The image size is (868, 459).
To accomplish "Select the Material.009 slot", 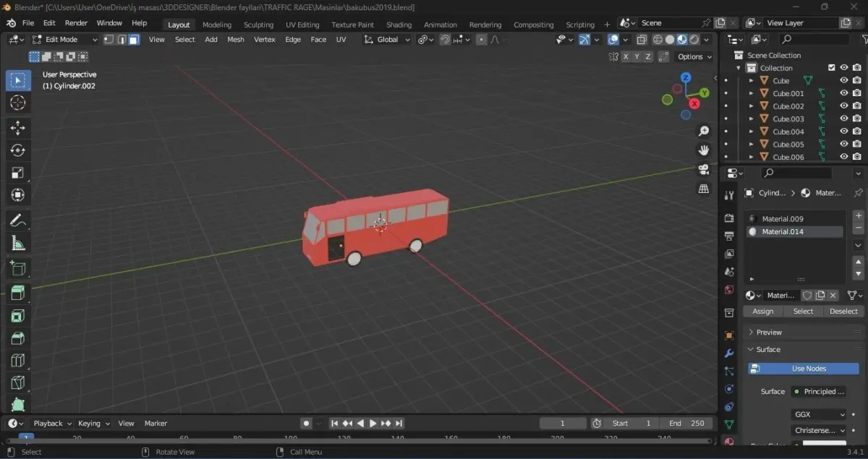I will coord(795,219).
